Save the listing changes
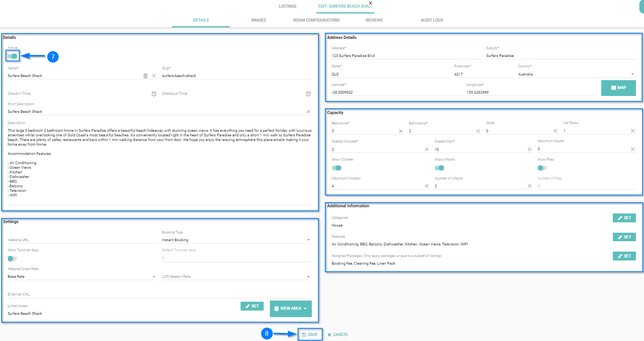The height and width of the screenshot is (341, 644). click(x=310, y=334)
